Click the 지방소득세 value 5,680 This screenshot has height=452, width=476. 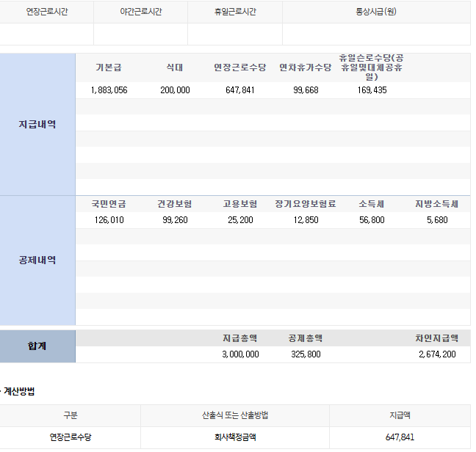point(437,220)
